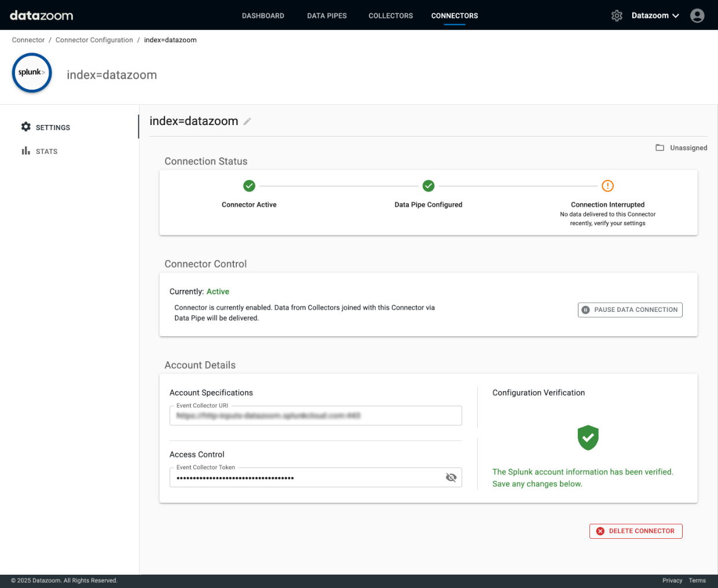Click the Splunk connector logo
Screen dimensions: 718x588
tap(32, 73)
